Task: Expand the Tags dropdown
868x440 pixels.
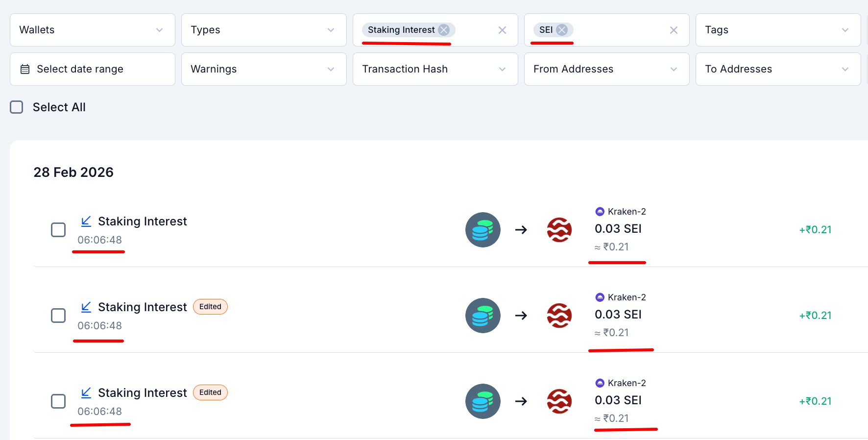Action: pos(778,30)
